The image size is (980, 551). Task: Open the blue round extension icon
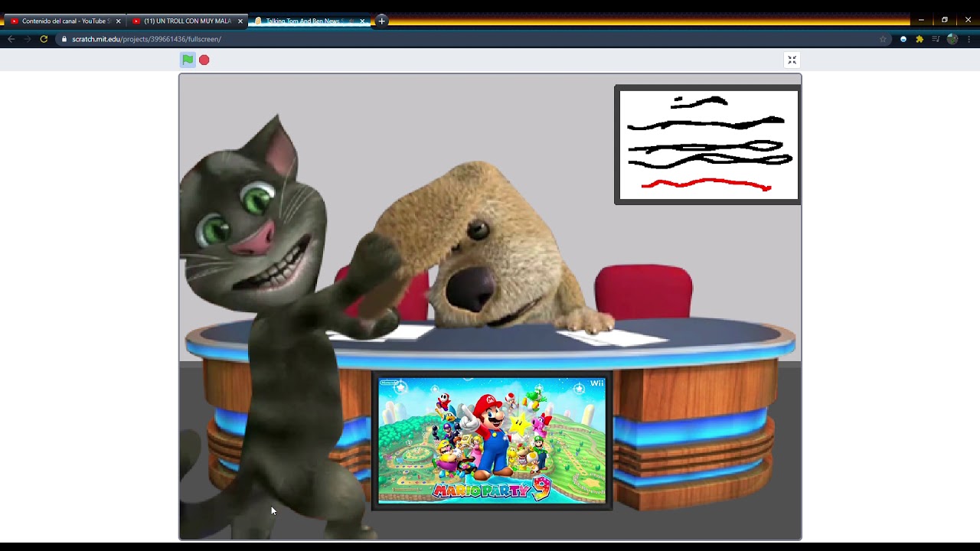coord(903,39)
